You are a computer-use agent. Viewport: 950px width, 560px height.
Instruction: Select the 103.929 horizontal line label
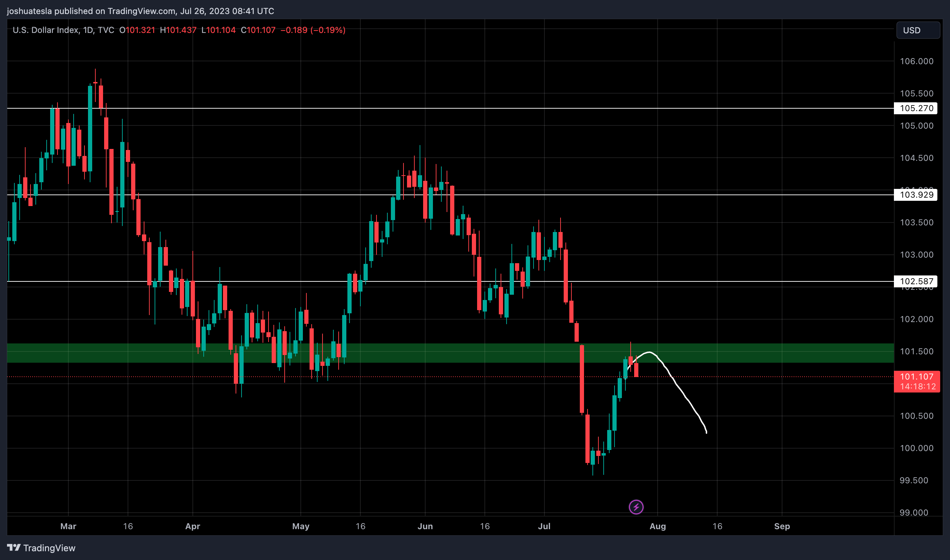(916, 195)
